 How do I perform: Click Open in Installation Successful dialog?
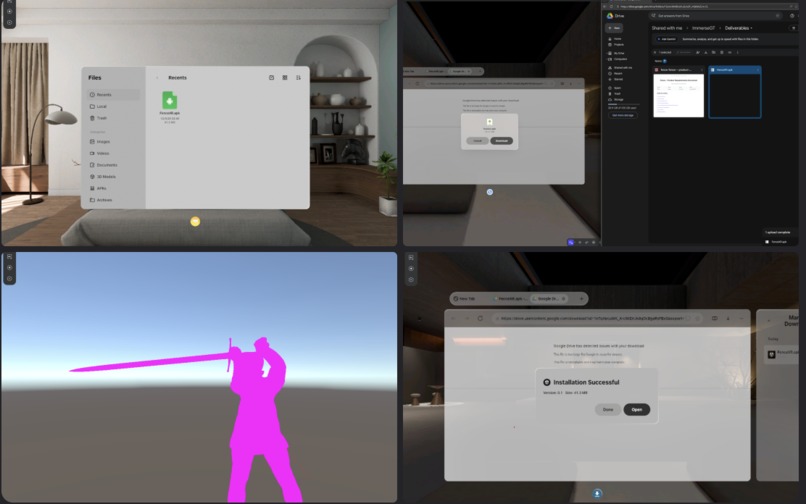tap(636, 409)
